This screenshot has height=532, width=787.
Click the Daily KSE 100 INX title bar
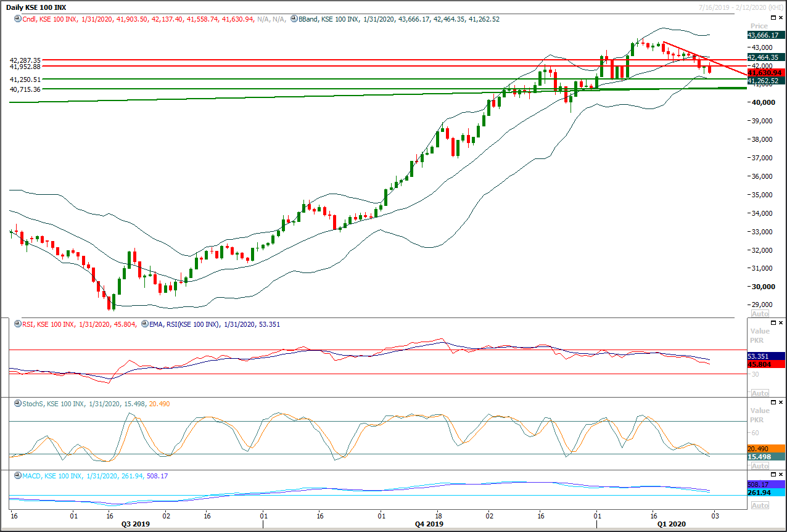click(x=37, y=6)
